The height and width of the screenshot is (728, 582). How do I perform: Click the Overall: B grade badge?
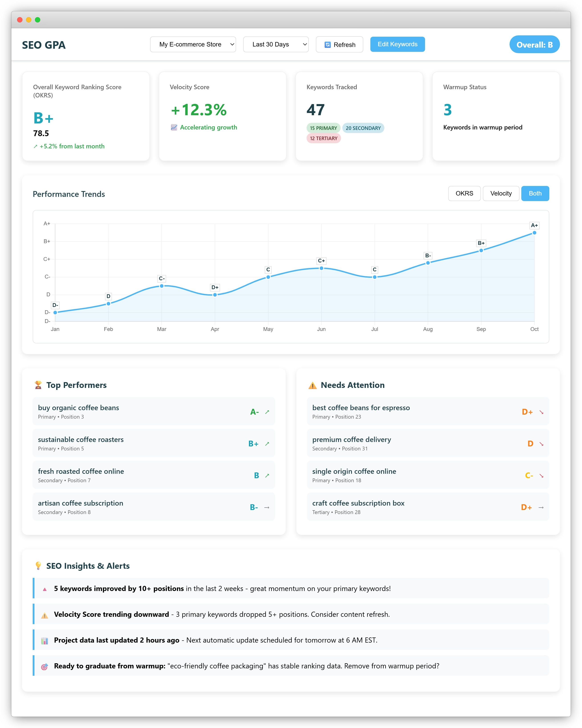(534, 44)
